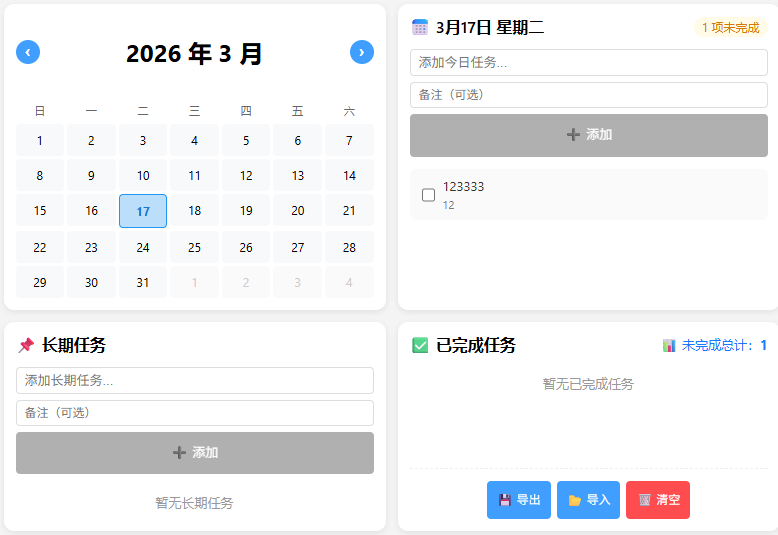Screen dimensions: 778x535
Task: Open March 8 in the calendar
Action: (x=40, y=176)
